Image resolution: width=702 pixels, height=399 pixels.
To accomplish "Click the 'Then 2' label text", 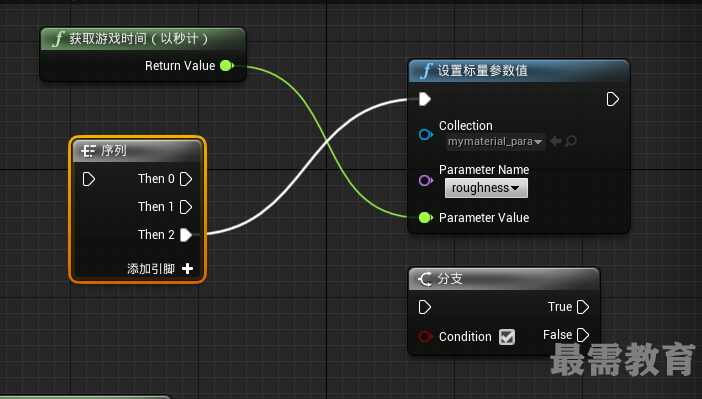I will point(156,235).
